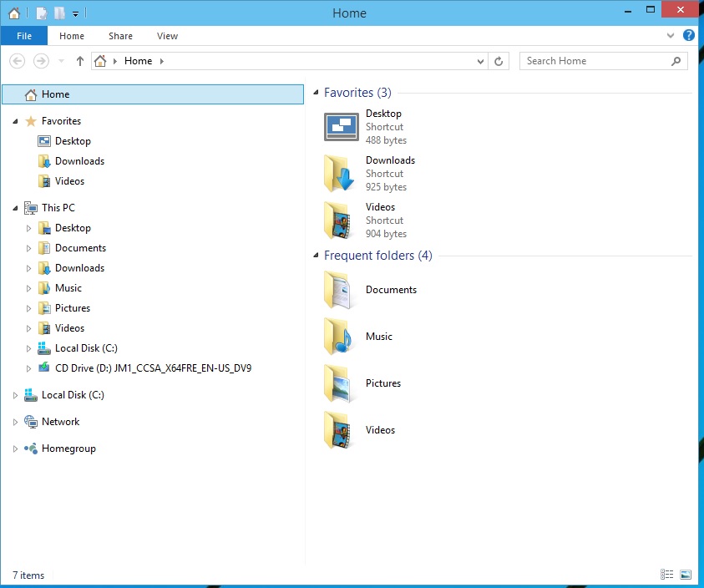Click the Homegroup icon in tree

(x=31, y=449)
